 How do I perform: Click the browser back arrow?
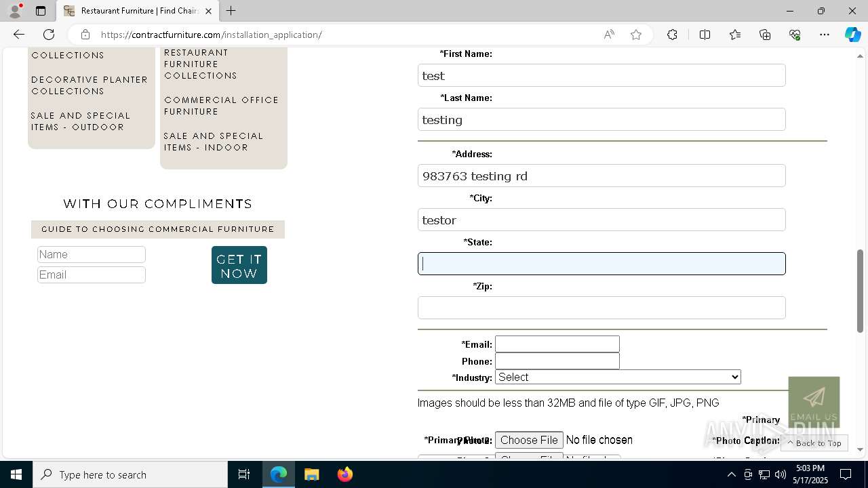(x=19, y=35)
